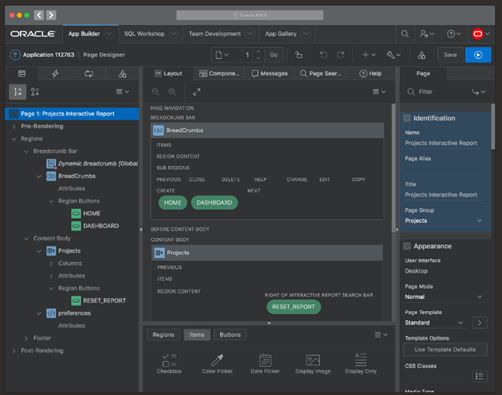The height and width of the screenshot is (395, 502).
Task: Collapse the Content Body tree node
Action: [26, 238]
